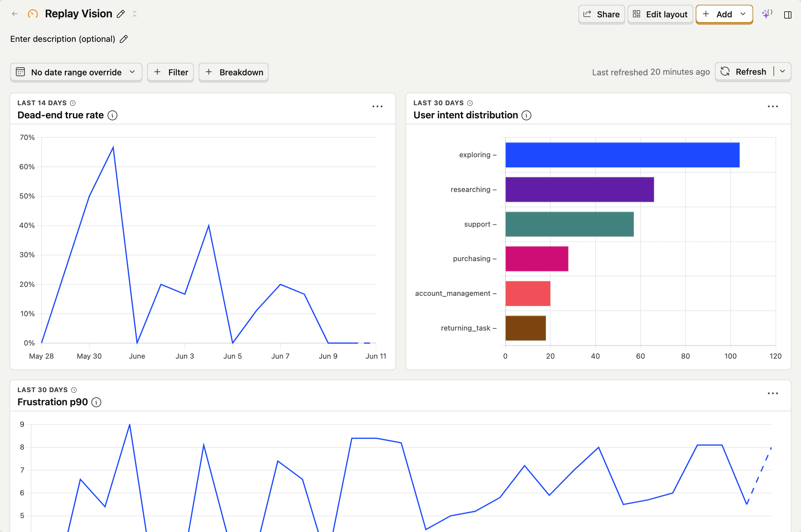Click the account_management axis label
Image resolution: width=801 pixels, height=532 pixels.
point(453,293)
